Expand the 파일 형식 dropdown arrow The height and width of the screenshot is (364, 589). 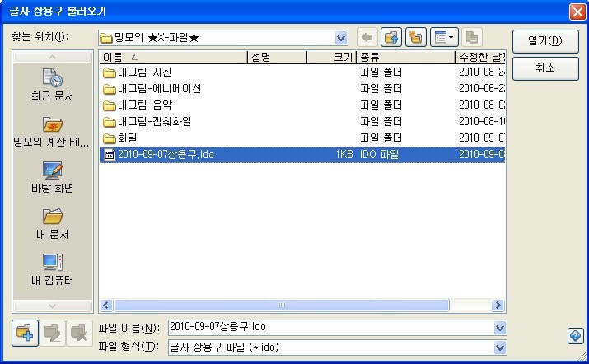tap(499, 347)
